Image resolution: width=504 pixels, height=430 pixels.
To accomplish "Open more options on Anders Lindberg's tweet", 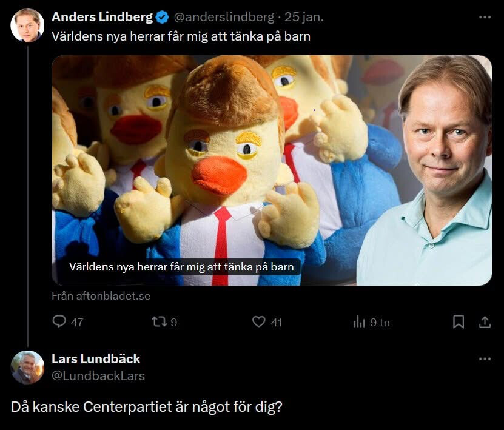I will pos(485,17).
